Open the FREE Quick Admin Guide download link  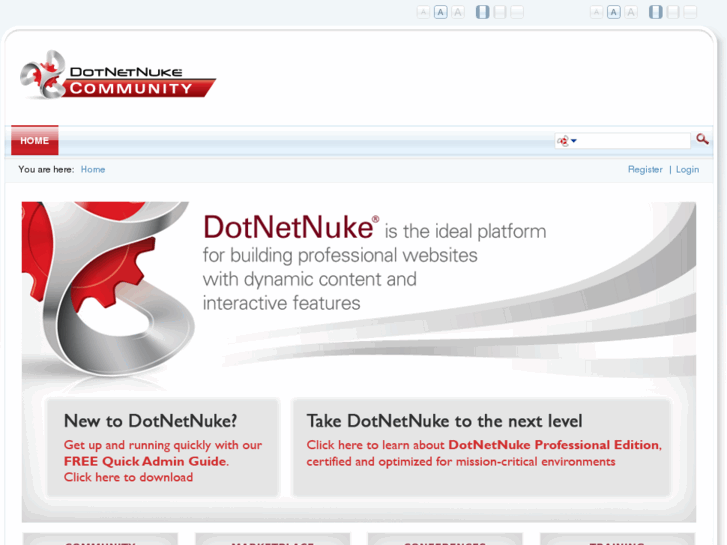[146, 461]
